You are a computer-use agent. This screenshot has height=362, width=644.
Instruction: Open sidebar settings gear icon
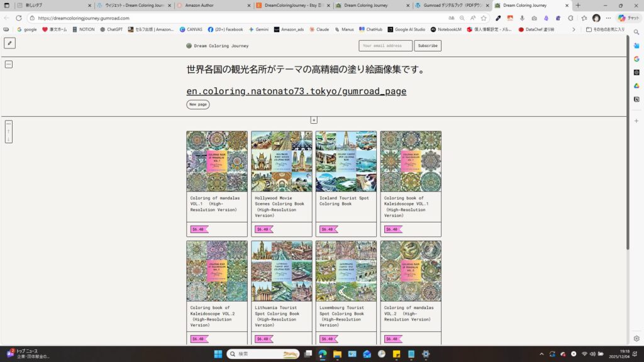[636, 338]
